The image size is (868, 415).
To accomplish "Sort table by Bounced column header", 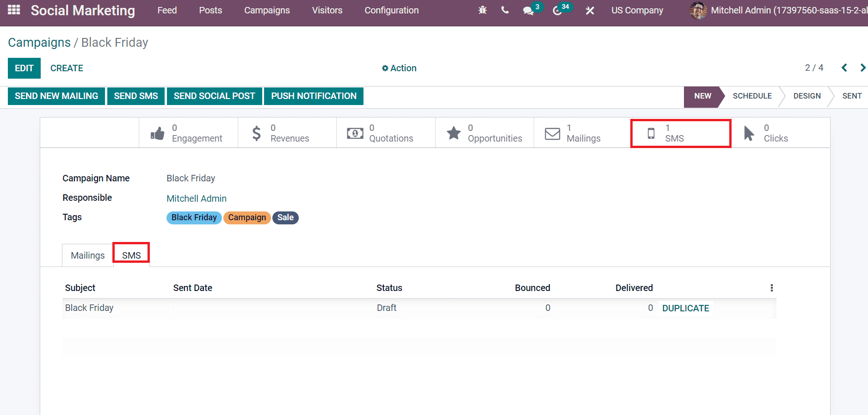I will [532, 288].
